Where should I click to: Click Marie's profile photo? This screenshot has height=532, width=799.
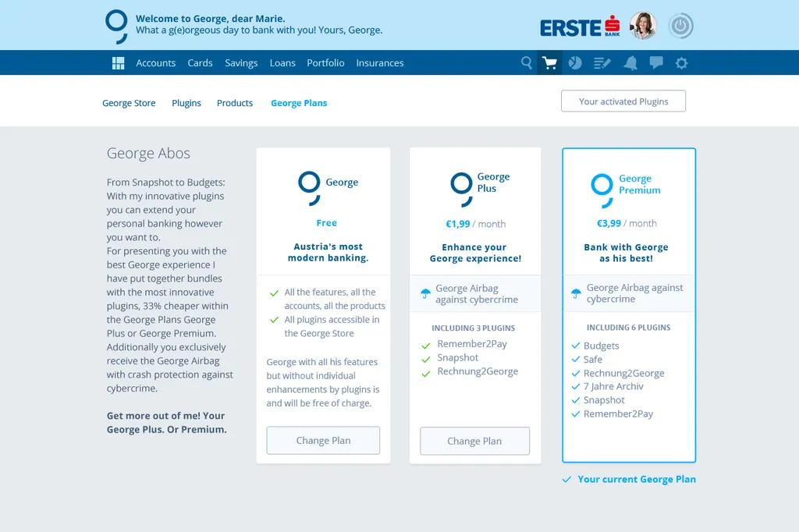pyautogui.click(x=643, y=26)
